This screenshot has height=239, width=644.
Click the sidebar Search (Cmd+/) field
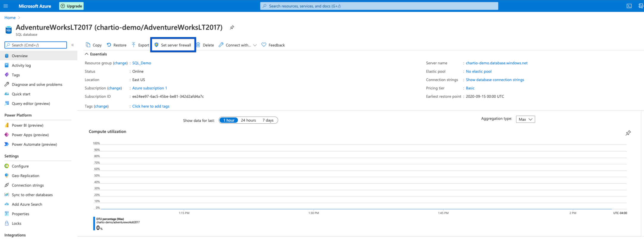tap(36, 45)
